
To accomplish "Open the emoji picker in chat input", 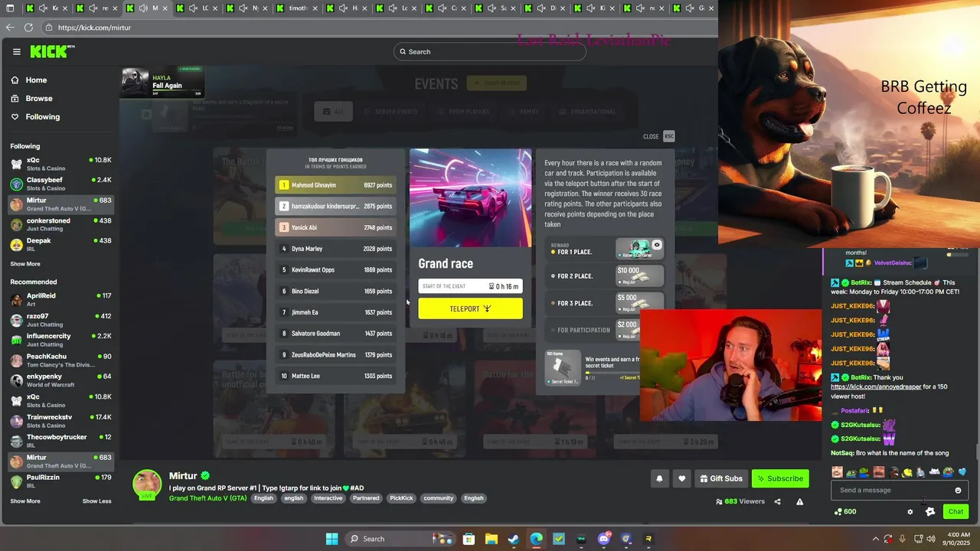I will 958,491.
